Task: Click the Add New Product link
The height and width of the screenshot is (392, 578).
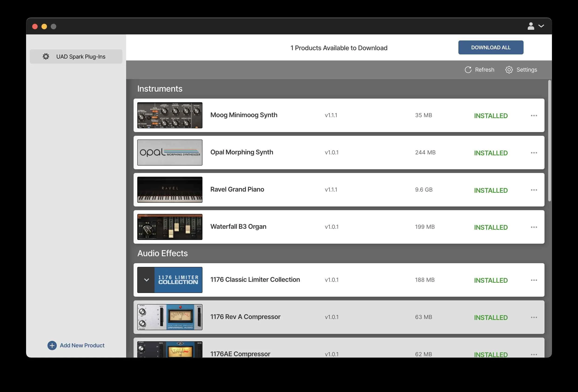Action: [x=82, y=345]
